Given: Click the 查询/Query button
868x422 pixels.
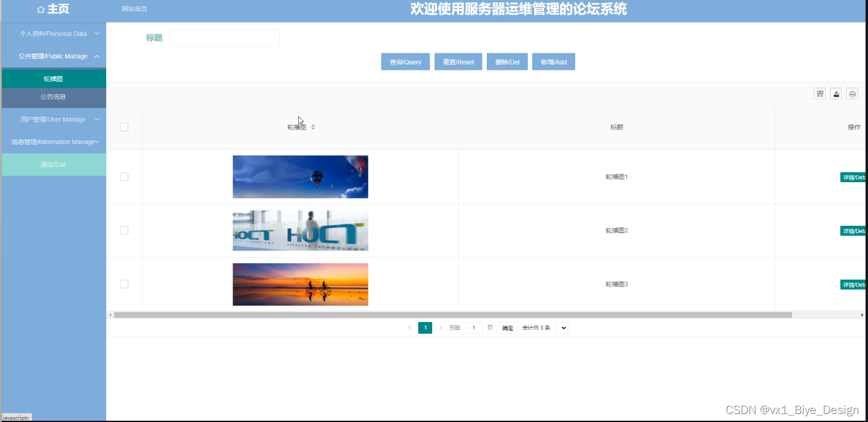Looking at the screenshot, I should click(x=405, y=62).
